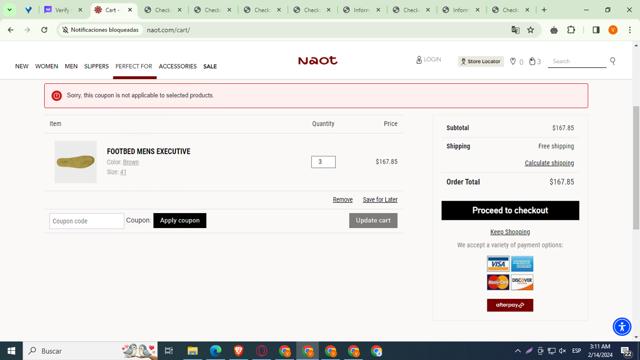Open the shopping bag cart icon
The height and width of the screenshot is (360, 640).
[x=532, y=61]
